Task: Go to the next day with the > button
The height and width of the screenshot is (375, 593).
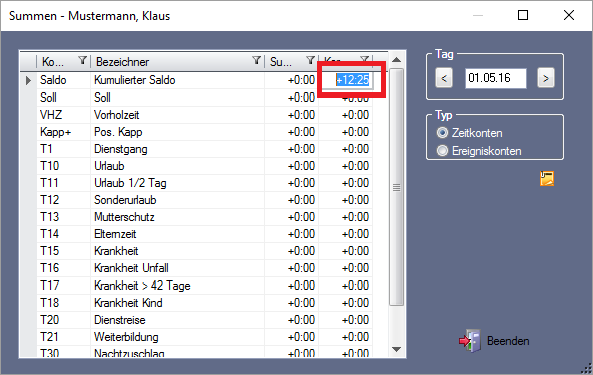Action: click(546, 78)
